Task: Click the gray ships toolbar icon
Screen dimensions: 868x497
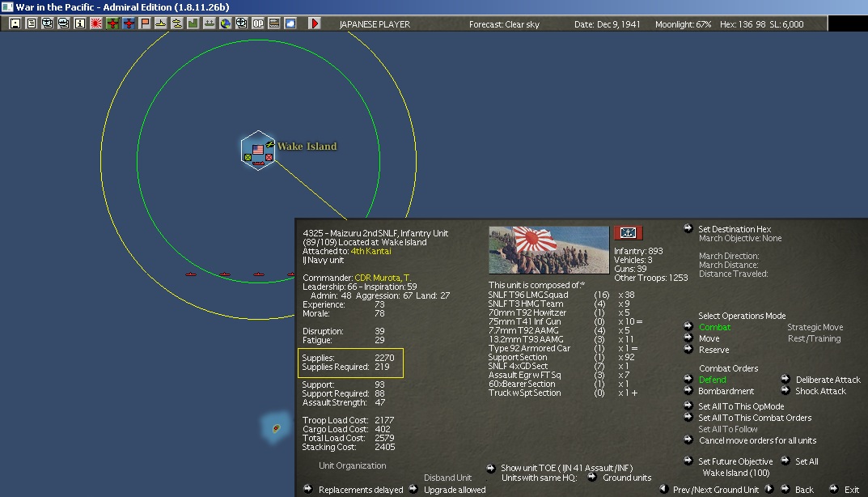Action: coord(210,23)
